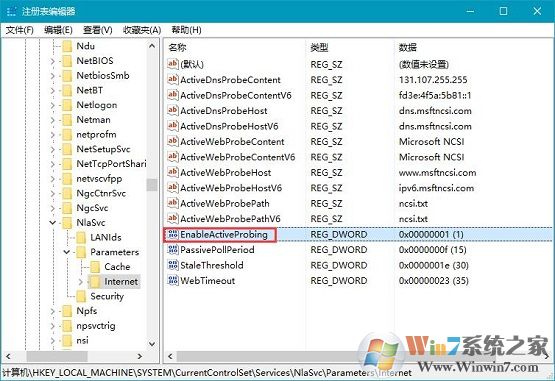Viewport: 555px width, 381px height.
Task: Select the netvscvfpp folder icon
Action: click(67, 179)
